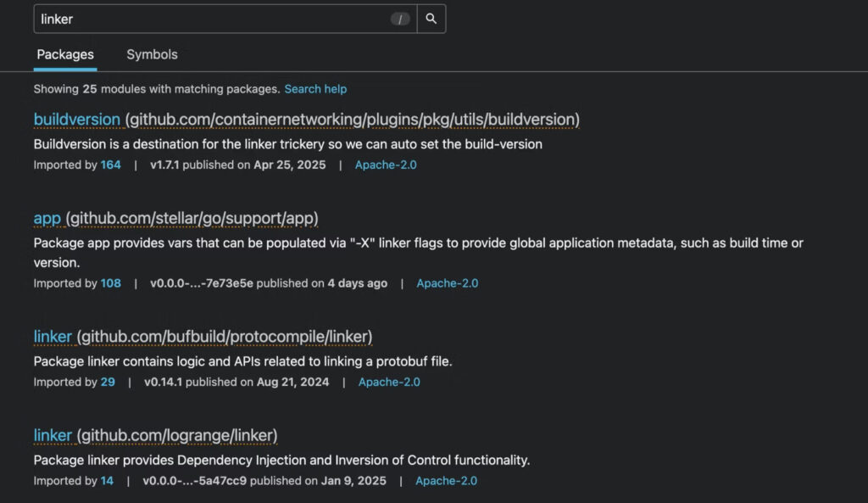
Task: Click the magnifying glass search icon
Action: [431, 18]
